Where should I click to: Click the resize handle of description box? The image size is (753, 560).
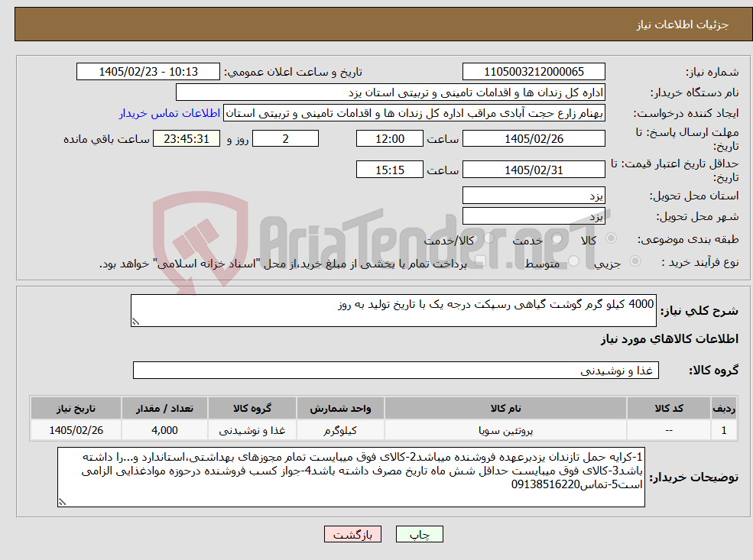(135, 322)
